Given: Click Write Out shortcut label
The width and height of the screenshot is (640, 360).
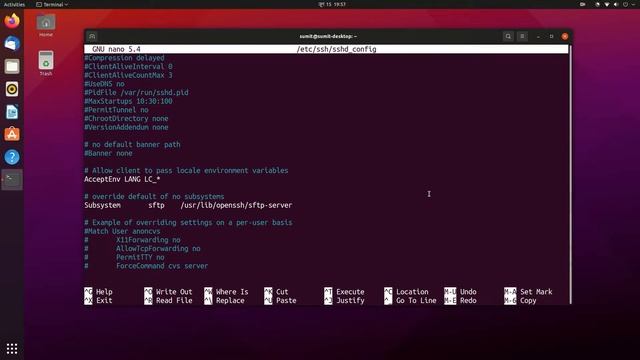Looking at the screenshot, I should coord(174,292).
